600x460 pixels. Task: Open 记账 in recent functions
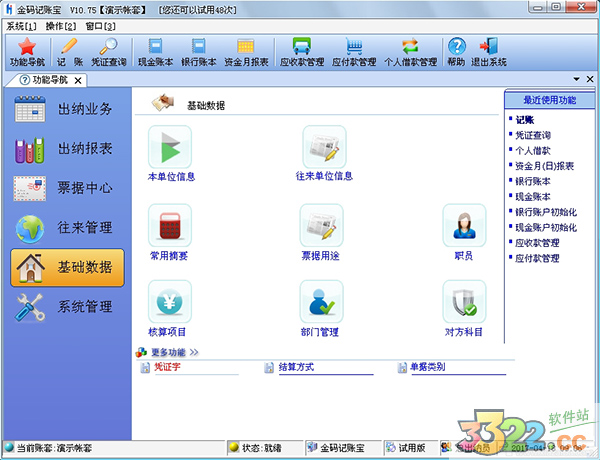tap(525, 120)
